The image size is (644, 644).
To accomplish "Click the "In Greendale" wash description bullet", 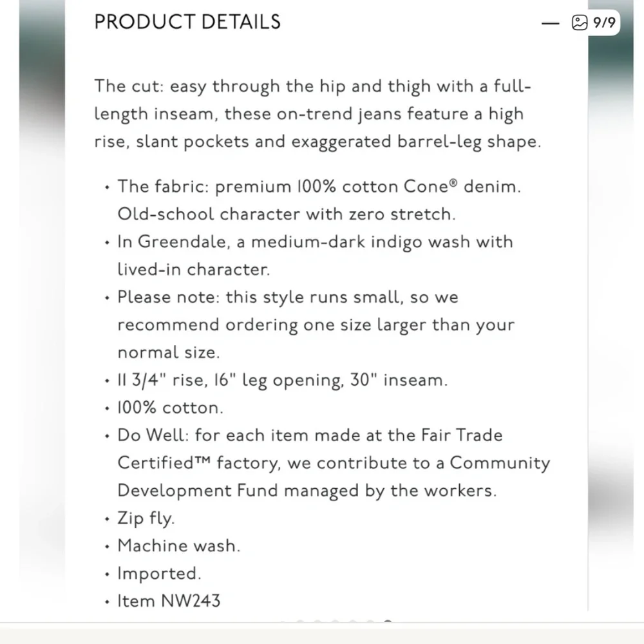I will pos(315,256).
